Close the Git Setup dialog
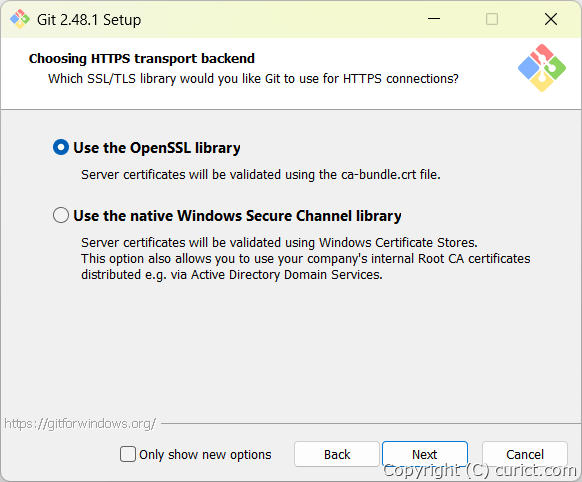Image resolution: width=582 pixels, height=482 pixels. coord(551,19)
